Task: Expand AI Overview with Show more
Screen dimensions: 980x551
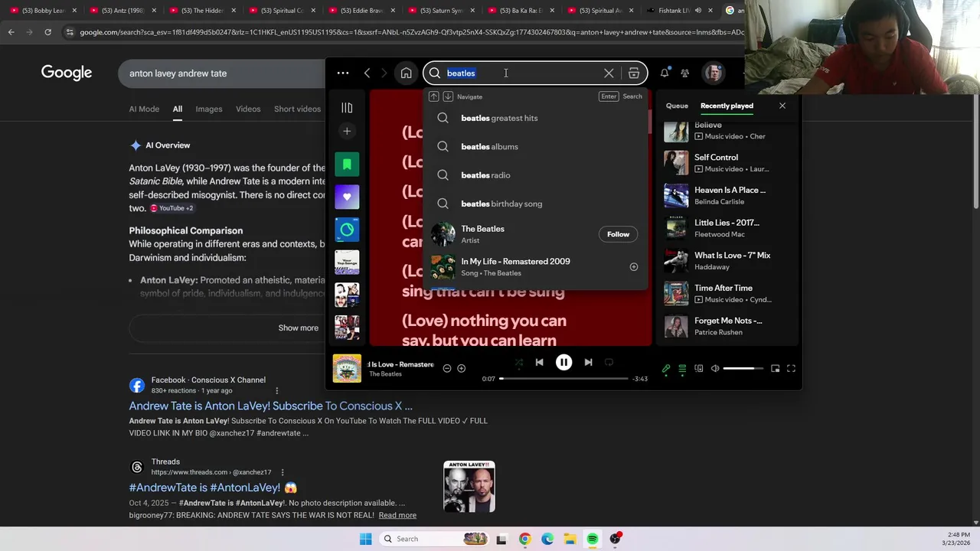Action: [298, 328]
